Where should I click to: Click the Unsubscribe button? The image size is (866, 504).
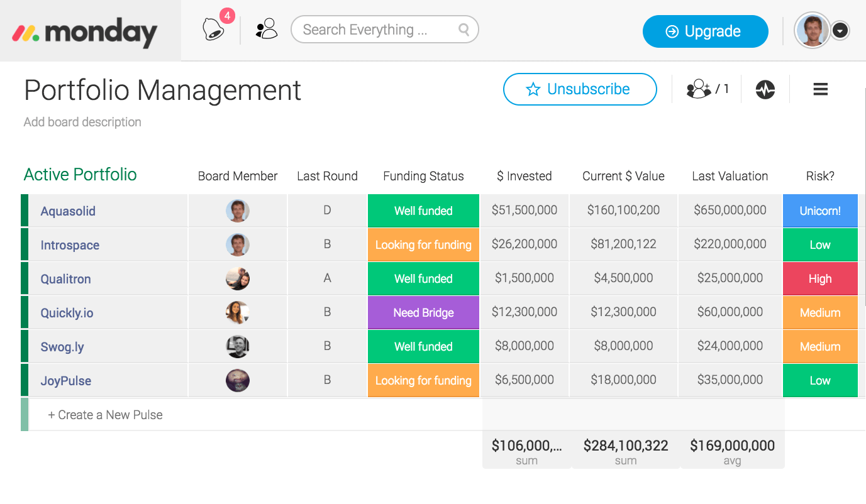580,89
